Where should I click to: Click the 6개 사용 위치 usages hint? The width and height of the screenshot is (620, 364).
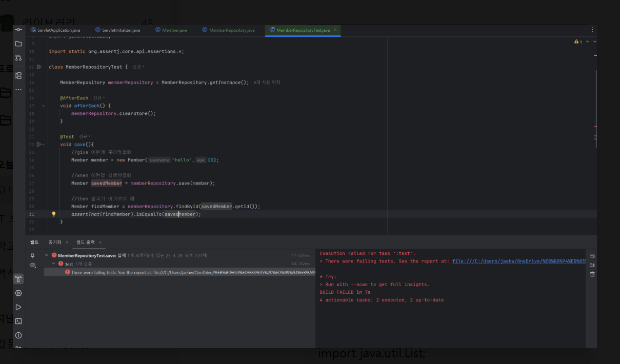click(x=267, y=83)
